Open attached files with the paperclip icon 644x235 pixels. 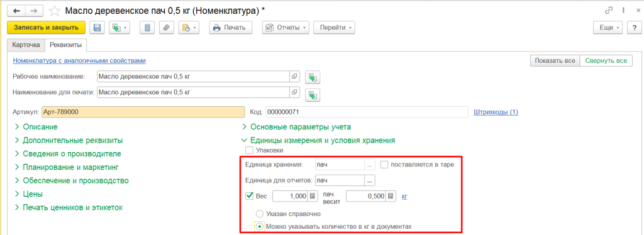click(x=166, y=28)
